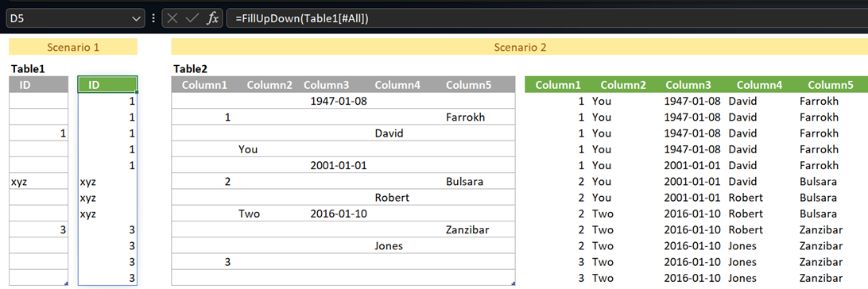Image resolution: width=868 pixels, height=289 pixels.
Task: Click the Table1 resize handle corner
Action: click(67, 283)
